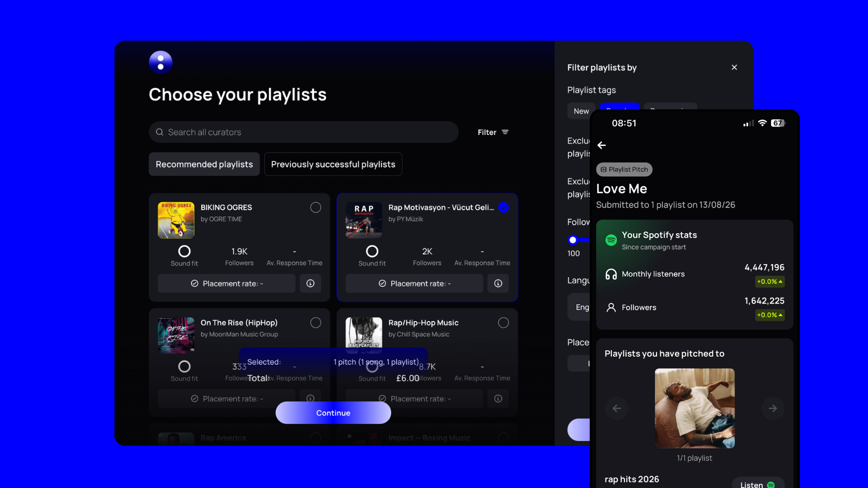The height and width of the screenshot is (488, 868).
Task: Click the search magnifier icon
Action: [159, 132]
